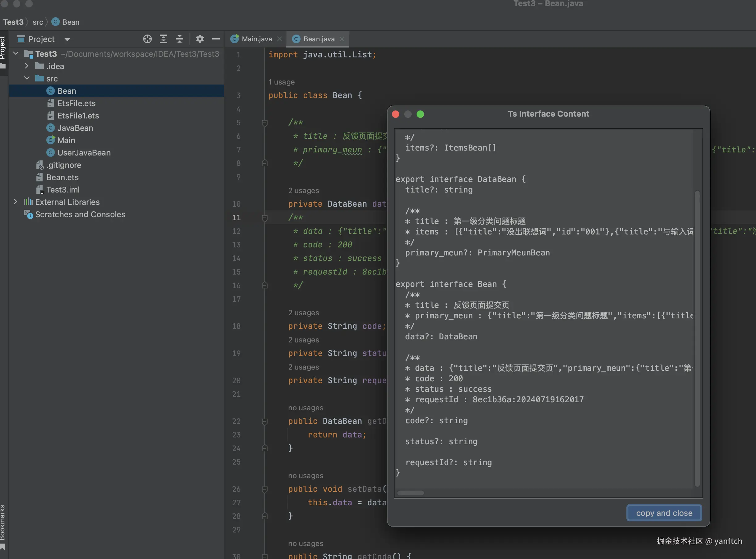Open the Project view dropdown arrow

coord(67,39)
